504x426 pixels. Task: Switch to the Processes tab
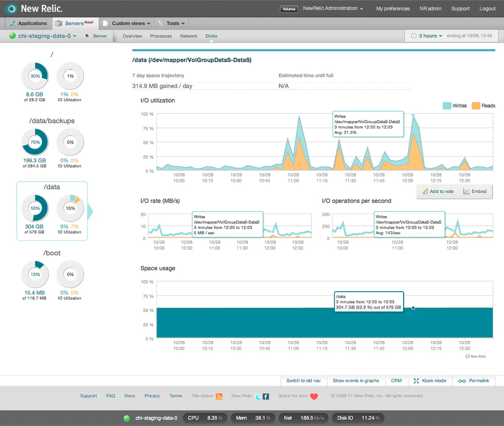pos(161,36)
